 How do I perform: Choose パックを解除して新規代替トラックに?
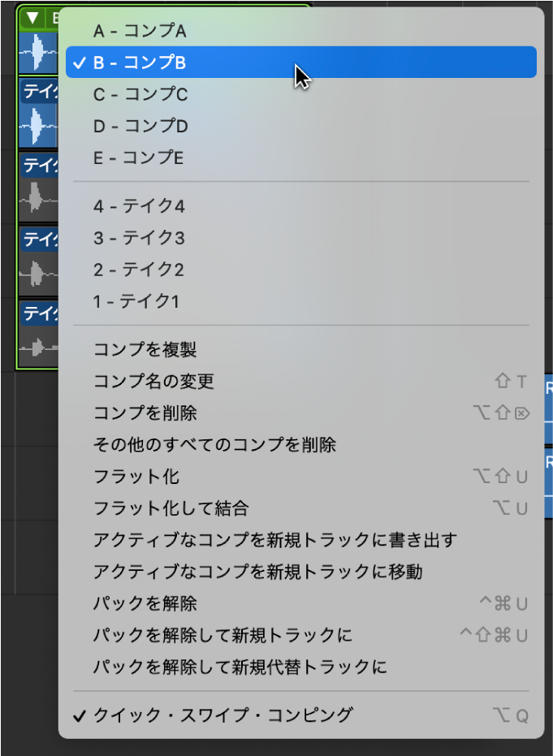point(300,667)
